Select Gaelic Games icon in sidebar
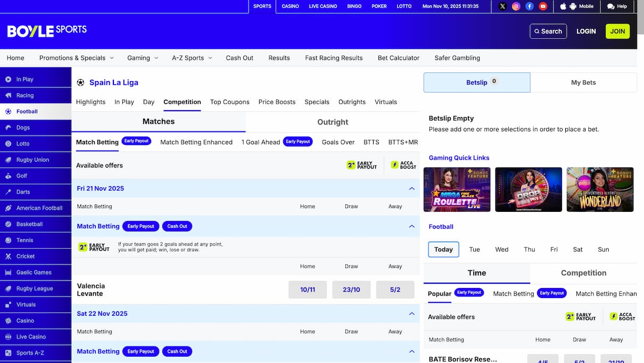This screenshot has height=363, width=644. [x=8, y=273]
